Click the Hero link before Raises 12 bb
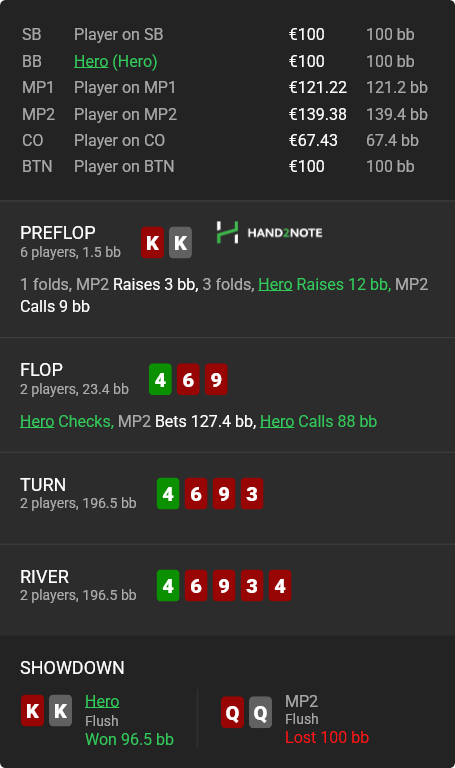This screenshot has width=455, height=768. pyautogui.click(x=275, y=284)
